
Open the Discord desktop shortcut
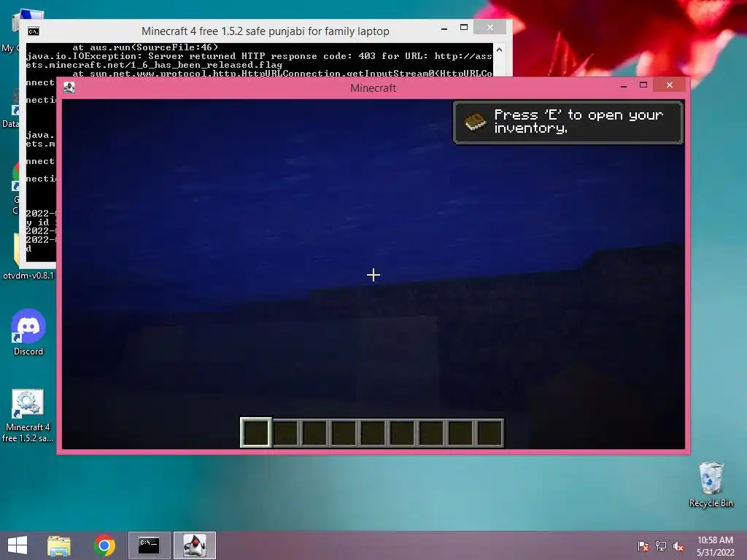[28, 332]
